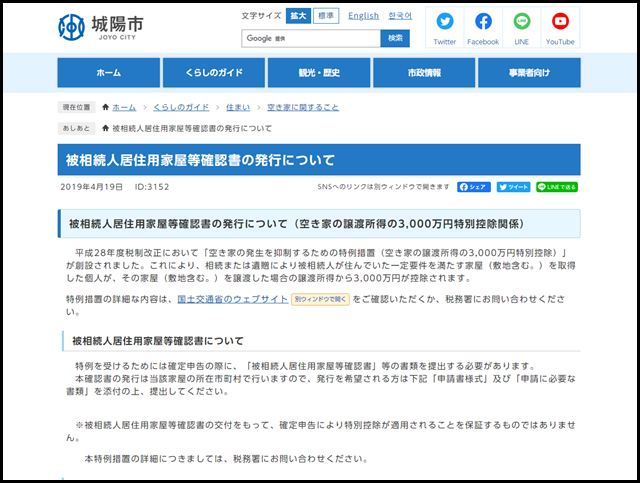Open the 市政情報 navigation menu
Screen dimensions: 640x483
[424, 73]
